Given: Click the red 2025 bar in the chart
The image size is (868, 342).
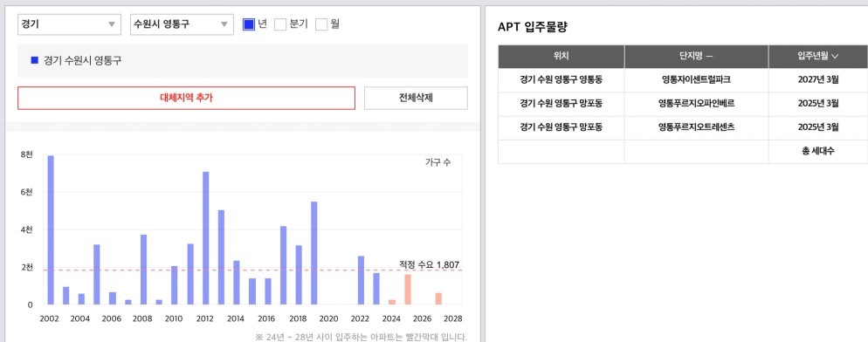Looking at the screenshot, I should (408, 290).
